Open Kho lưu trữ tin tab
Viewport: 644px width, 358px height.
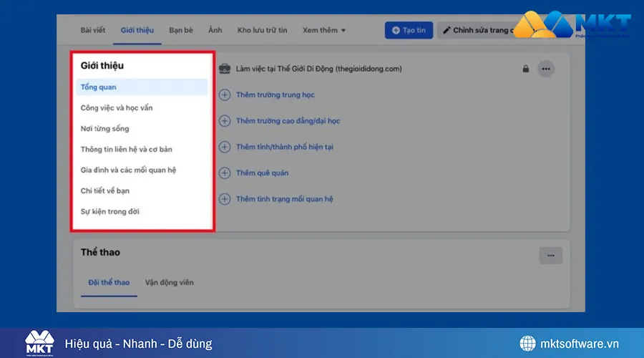pos(262,30)
